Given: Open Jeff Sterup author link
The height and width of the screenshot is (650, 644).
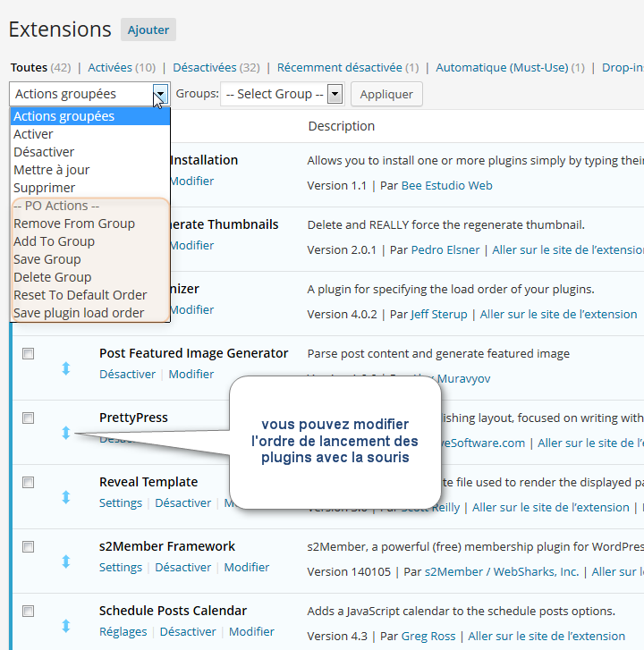Looking at the screenshot, I should 439,314.
